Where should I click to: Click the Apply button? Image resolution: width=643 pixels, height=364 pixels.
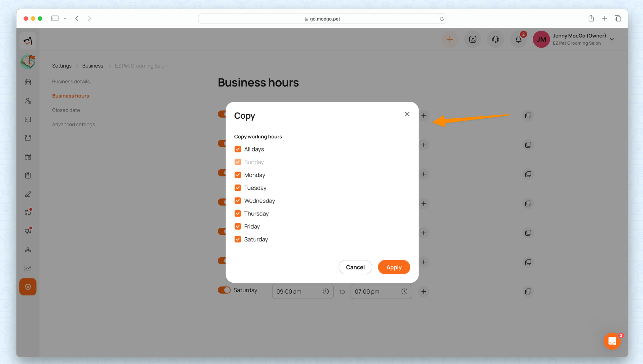point(394,267)
